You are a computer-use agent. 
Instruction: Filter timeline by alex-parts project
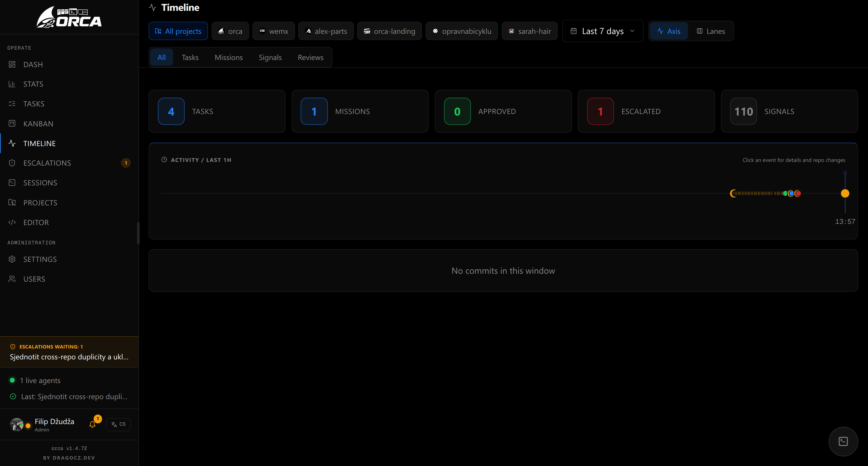pos(326,31)
